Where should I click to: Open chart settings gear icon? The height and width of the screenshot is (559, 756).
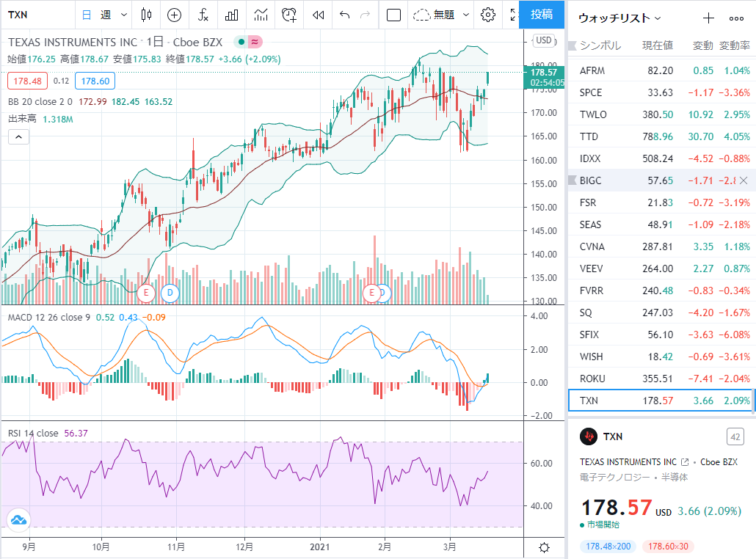(488, 15)
